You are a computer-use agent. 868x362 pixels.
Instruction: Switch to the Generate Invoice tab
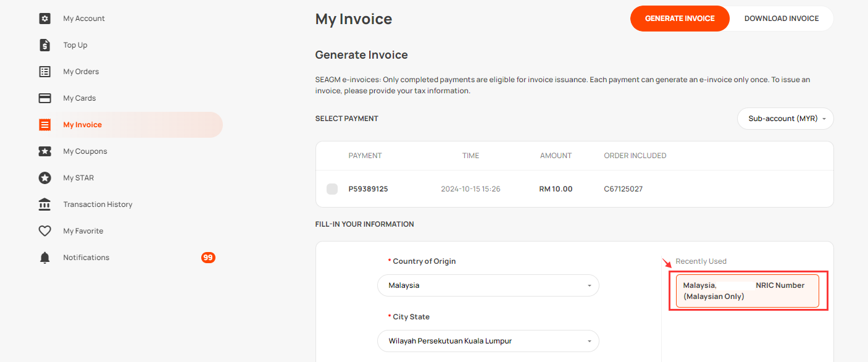(680, 19)
